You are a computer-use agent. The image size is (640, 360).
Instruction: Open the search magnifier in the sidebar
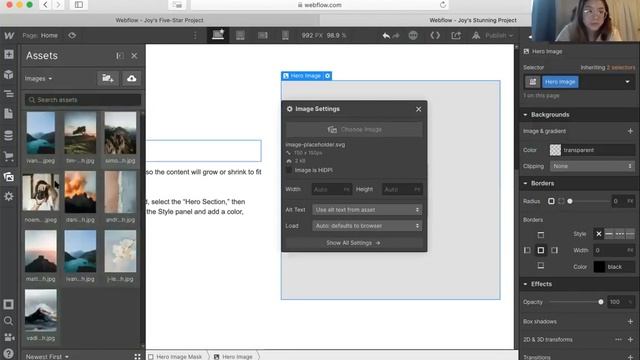click(8, 321)
